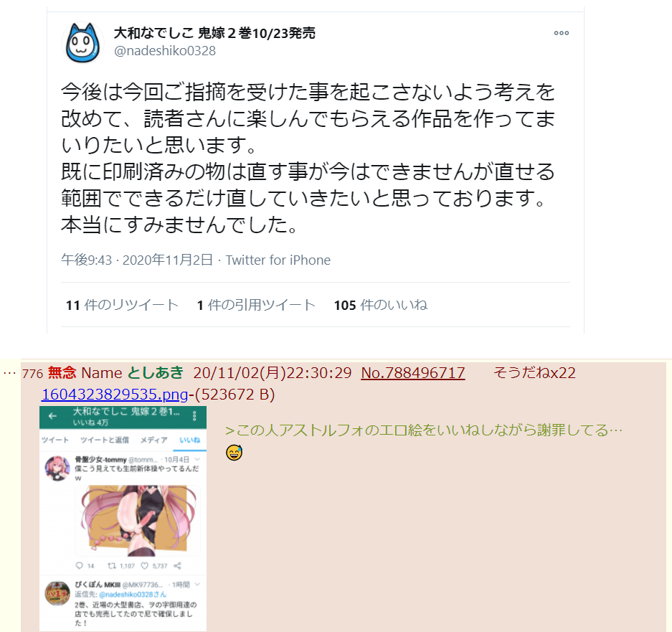Switch to the ツイート tab
This screenshot has height=632, width=672.
55,440
